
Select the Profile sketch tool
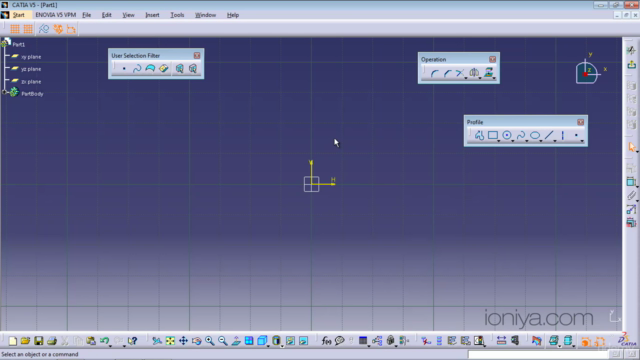[479, 136]
